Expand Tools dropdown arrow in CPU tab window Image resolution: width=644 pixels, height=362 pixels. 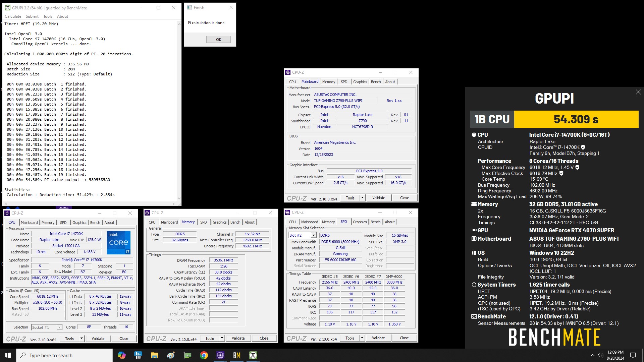coord(82,339)
